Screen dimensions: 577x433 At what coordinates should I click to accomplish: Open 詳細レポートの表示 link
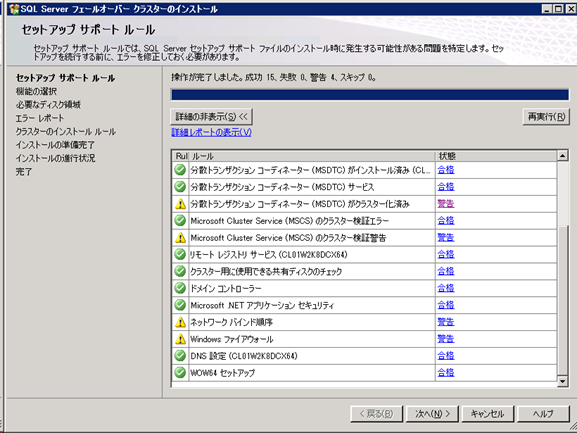(x=212, y=132)
